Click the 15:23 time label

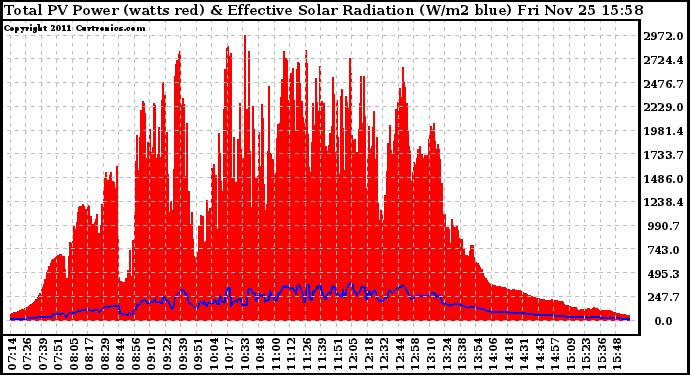(587, 353)
